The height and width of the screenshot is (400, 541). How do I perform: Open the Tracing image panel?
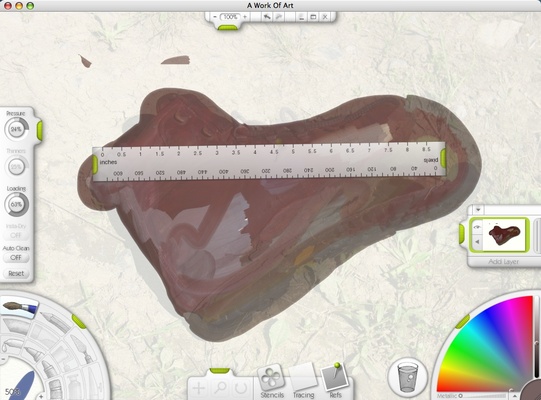[304, 381]
